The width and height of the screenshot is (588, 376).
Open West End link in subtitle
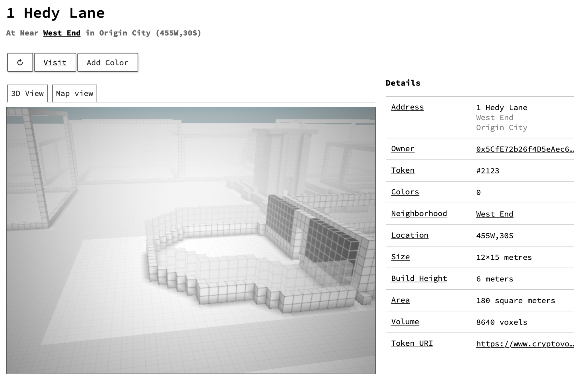(x=62, y=33)
